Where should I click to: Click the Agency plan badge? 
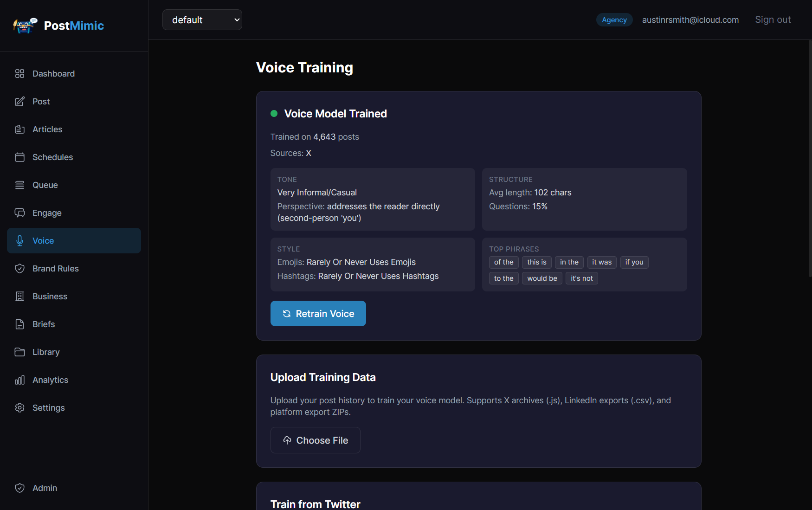pyautogui.click(x=614, y=20)
